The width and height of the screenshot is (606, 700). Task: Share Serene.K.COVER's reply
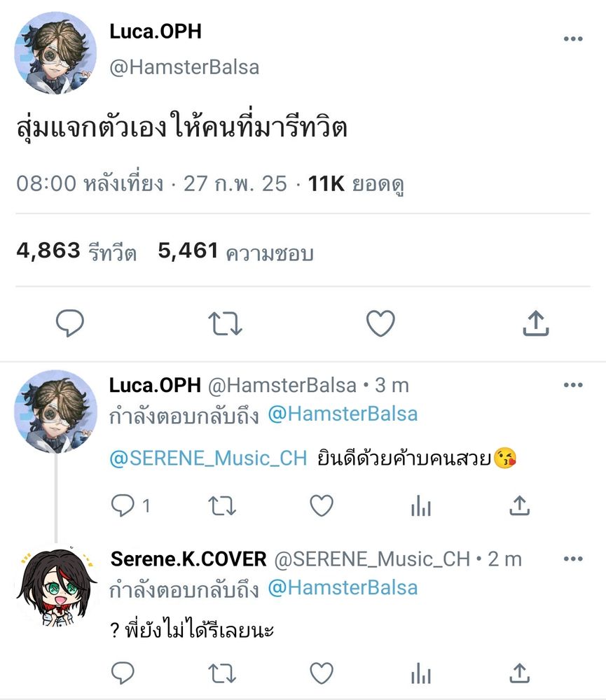(x=519, y=673)
